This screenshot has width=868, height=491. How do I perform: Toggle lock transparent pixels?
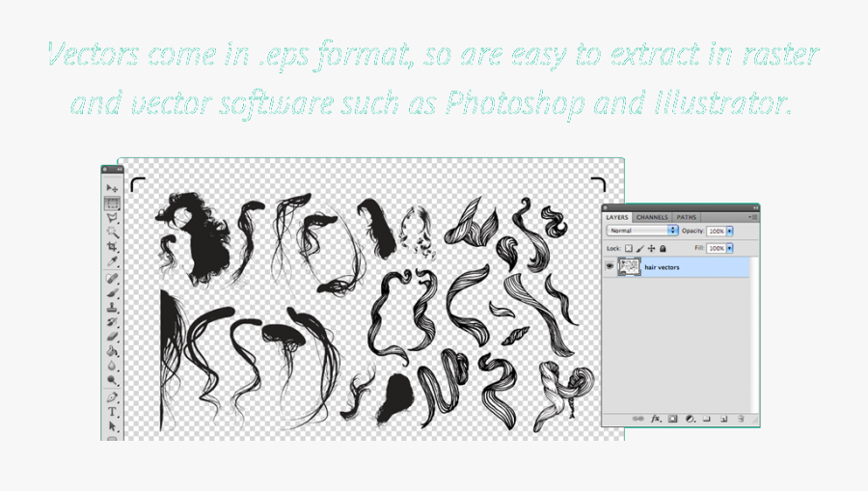(x=628, y=249)
